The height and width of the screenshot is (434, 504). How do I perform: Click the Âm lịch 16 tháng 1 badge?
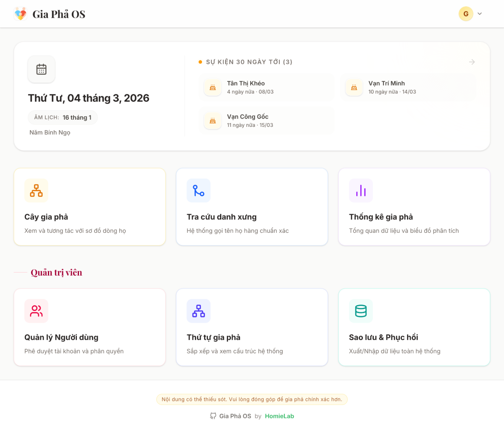[63, 118]
